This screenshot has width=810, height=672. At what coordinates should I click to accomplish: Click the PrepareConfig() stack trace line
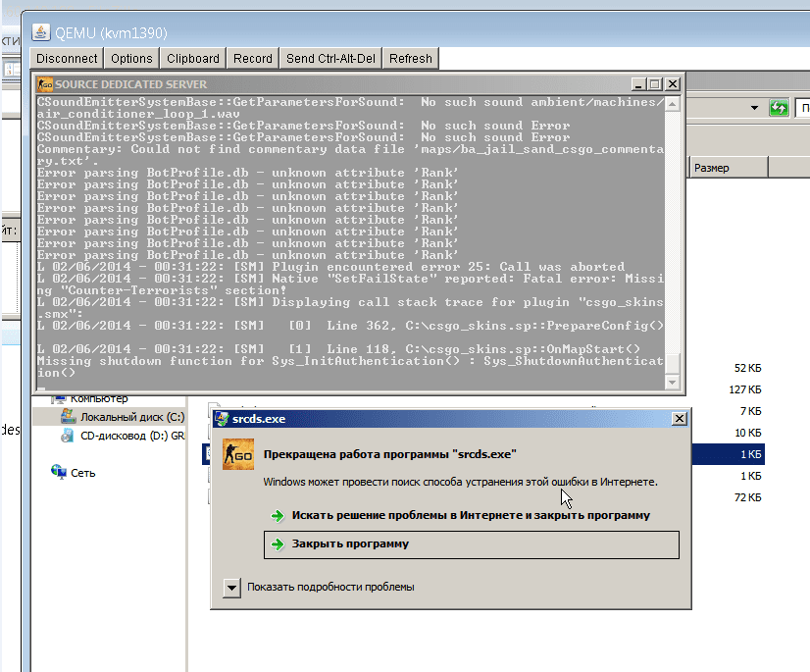click(350, 326)
